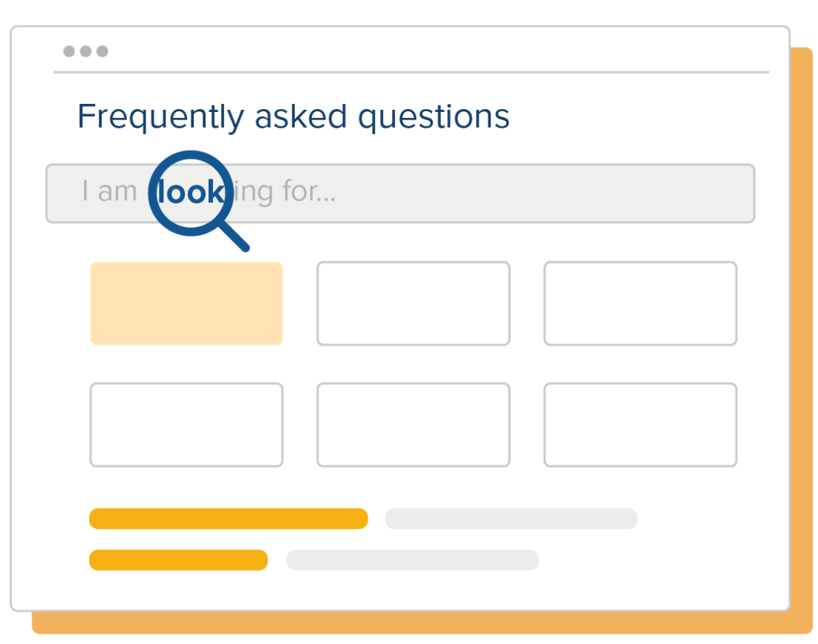Click the upper gray placeholder bar

pos(511,519)
